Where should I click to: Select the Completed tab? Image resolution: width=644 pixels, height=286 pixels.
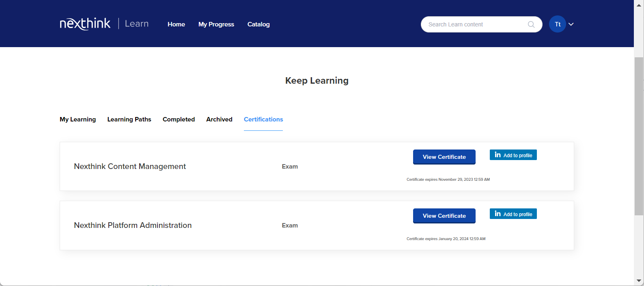(179, 119)
